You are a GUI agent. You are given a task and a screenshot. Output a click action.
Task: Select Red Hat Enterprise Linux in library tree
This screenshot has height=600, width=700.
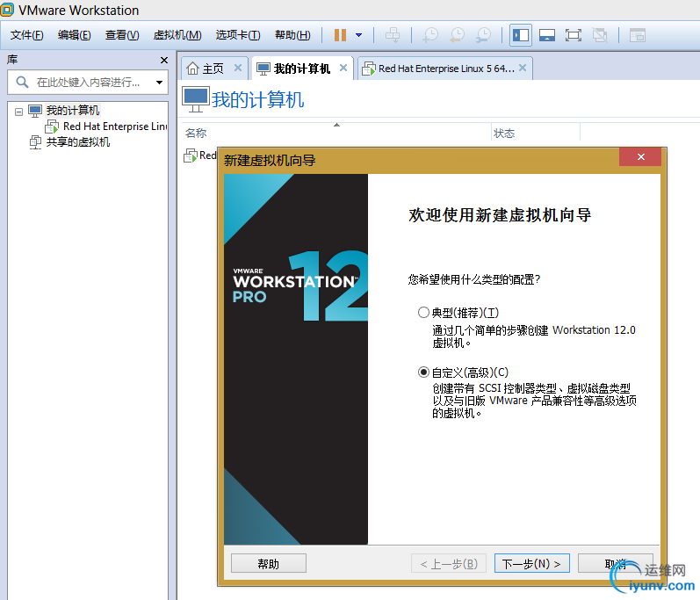[x=115, y=127]
